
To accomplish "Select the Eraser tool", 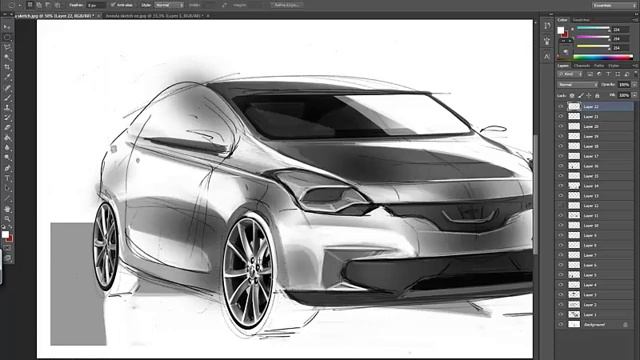I will coord(7,128).
